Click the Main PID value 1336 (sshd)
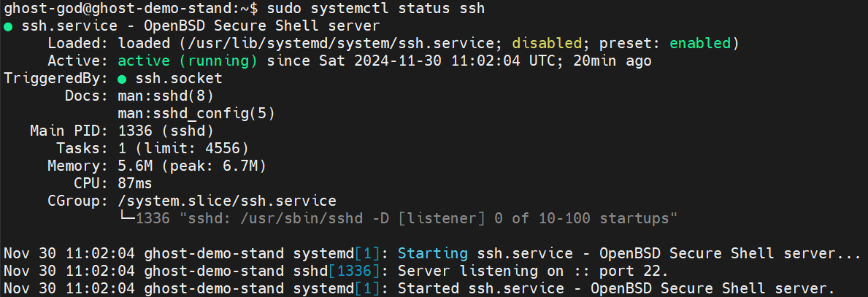This screenshot has height=297, width=868. pyautogui.click(x=165, y=131)
